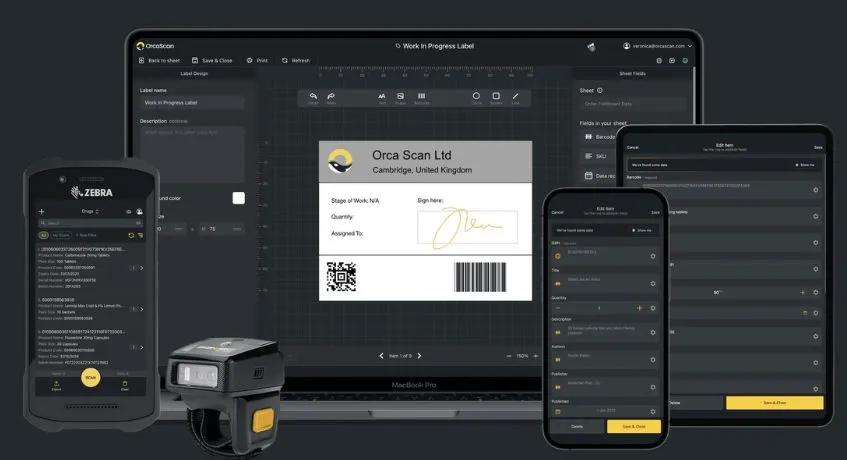The width and height of the screenshot is (847, 460).
Task: Open the sheet selector on Zebra device
Action: coord(90,212)
